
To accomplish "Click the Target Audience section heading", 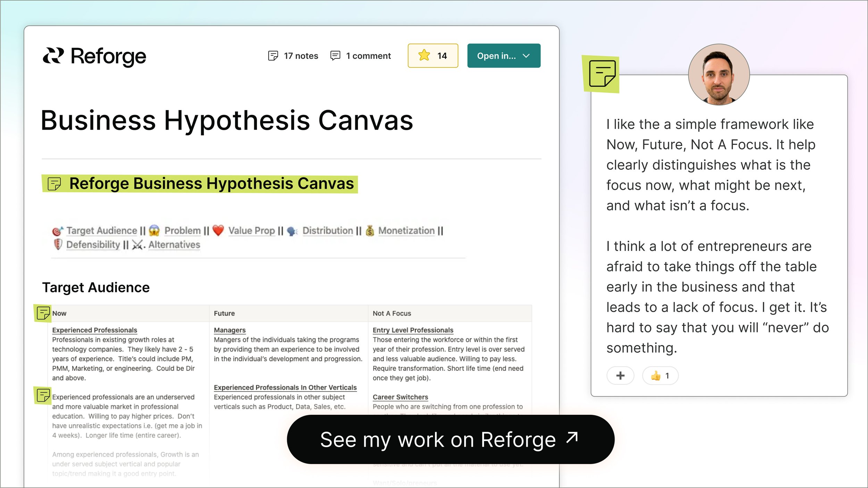I will tap(96, 287).
